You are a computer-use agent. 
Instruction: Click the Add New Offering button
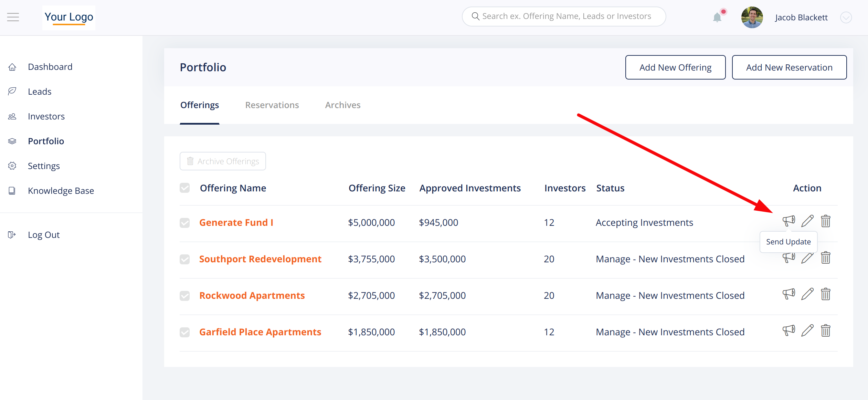[x=675, y=67]
